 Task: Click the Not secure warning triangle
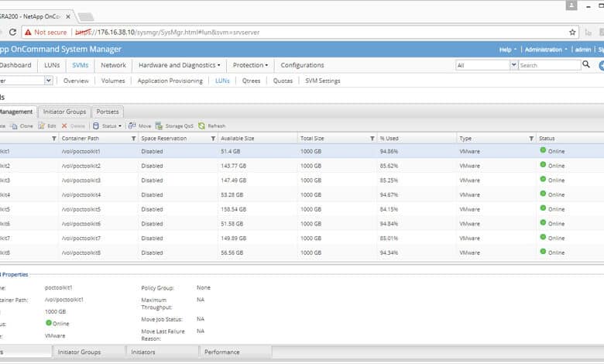coord(28,33)
